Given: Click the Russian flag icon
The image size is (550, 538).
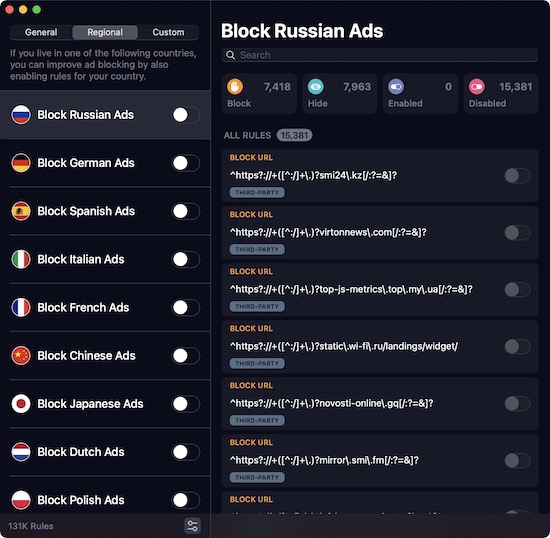Looking at the screenshot, I should pyautogui.click(x=21, y=115).
